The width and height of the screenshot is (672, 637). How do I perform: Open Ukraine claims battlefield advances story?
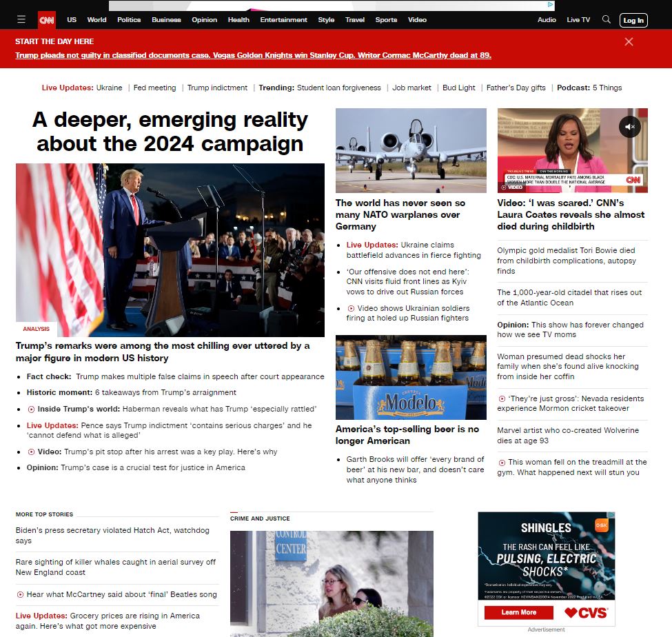point(414,250)
